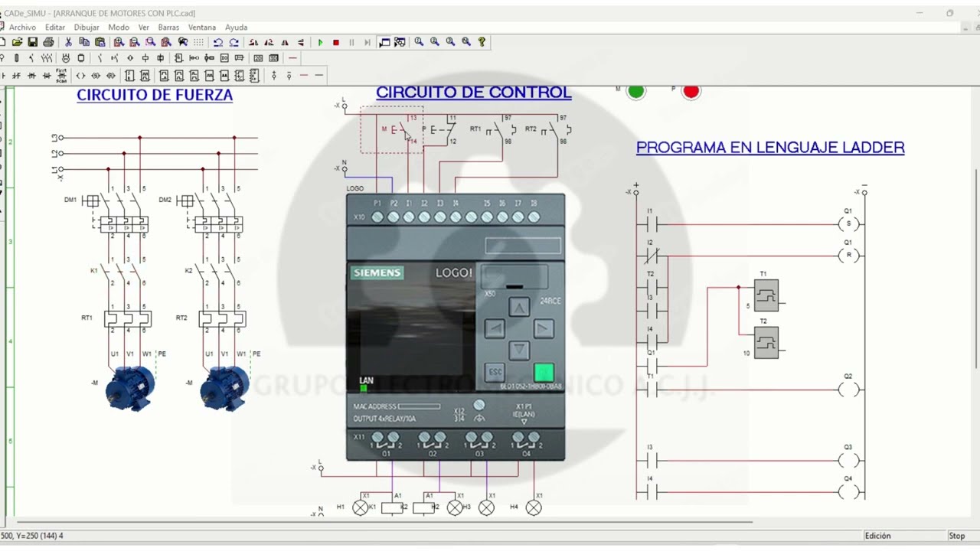Viewport: 980px width, 551px height.
Task: Click the down arrow key on LOGO!
Action: coord(519,350)
